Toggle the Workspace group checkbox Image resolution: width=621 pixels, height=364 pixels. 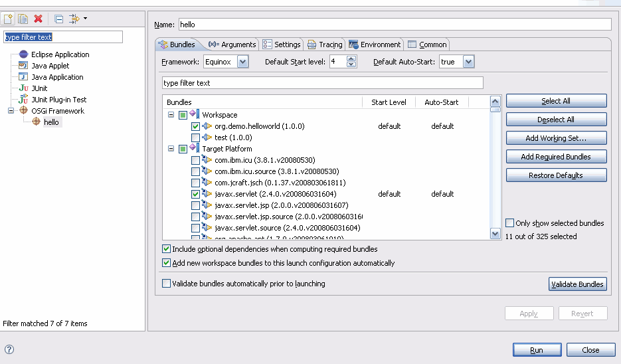pyautogui.click(x=183, y=115)
